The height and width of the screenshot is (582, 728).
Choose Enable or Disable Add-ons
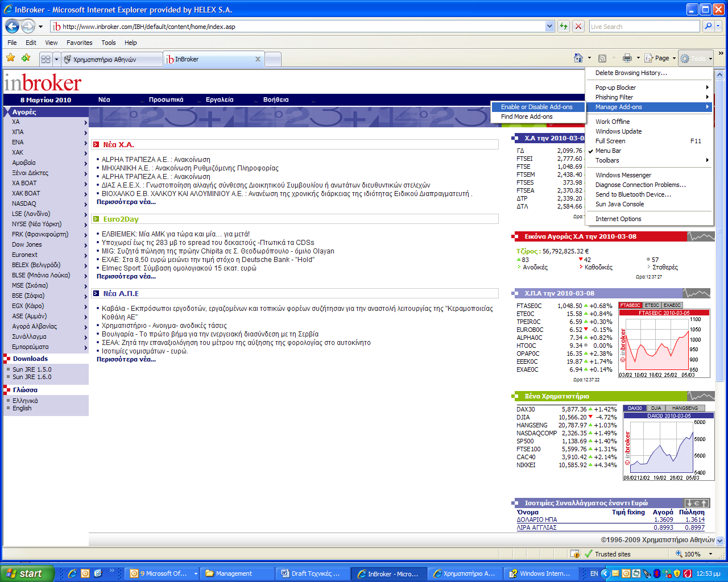click(x=537, y=107)
